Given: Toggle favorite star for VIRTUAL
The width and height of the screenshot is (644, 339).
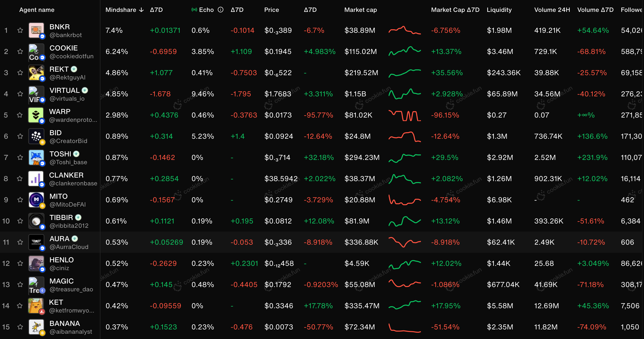Looking at the screenshot, I should (20, 94).
